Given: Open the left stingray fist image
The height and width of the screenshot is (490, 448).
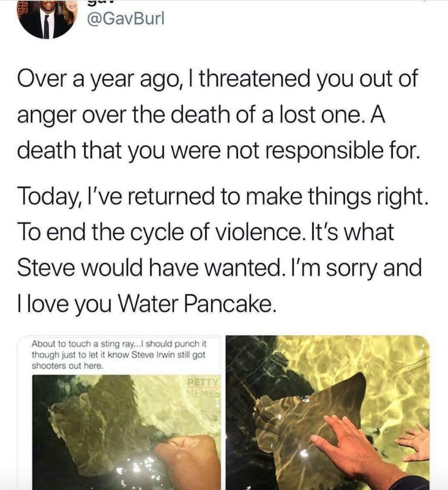Looking at the screenshot, I should (127, 429).
